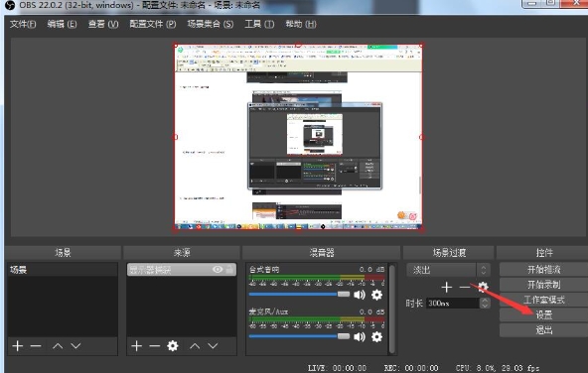Click CPU usage fps status text
This screenshot has width=588, height=373.
click(498, 368)
